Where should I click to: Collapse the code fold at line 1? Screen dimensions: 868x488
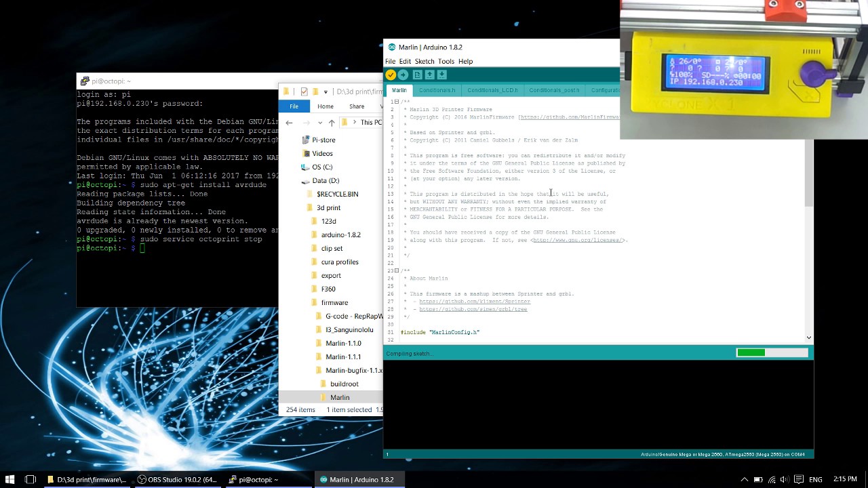397,102
